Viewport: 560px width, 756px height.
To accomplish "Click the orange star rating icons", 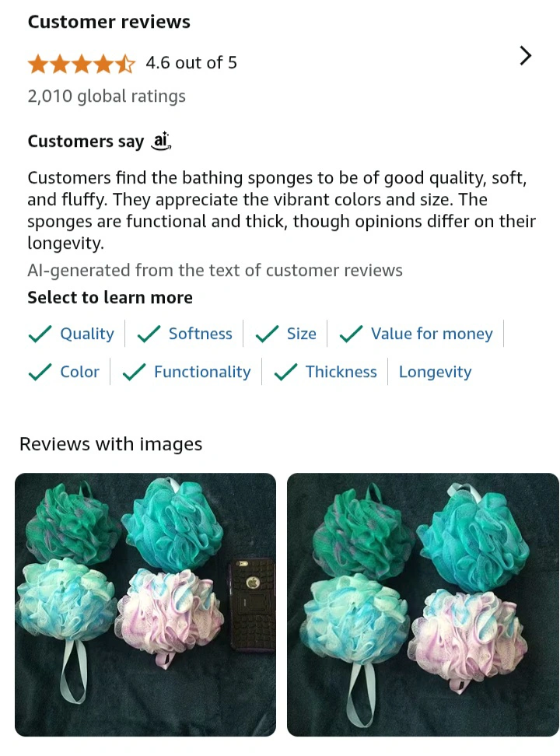I will (x=82, y=63).
